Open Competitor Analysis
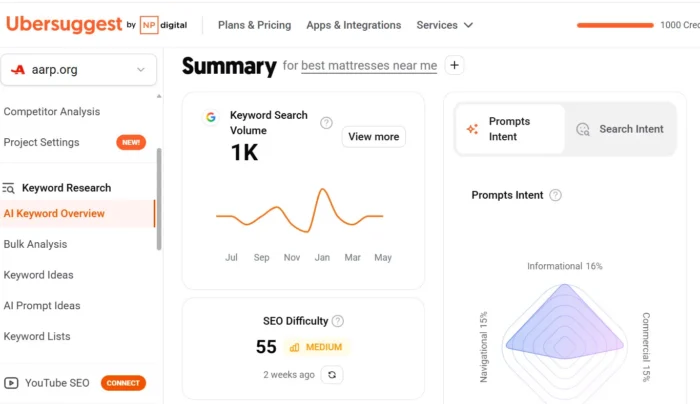 pyautogui.click(x=52, y=112)
